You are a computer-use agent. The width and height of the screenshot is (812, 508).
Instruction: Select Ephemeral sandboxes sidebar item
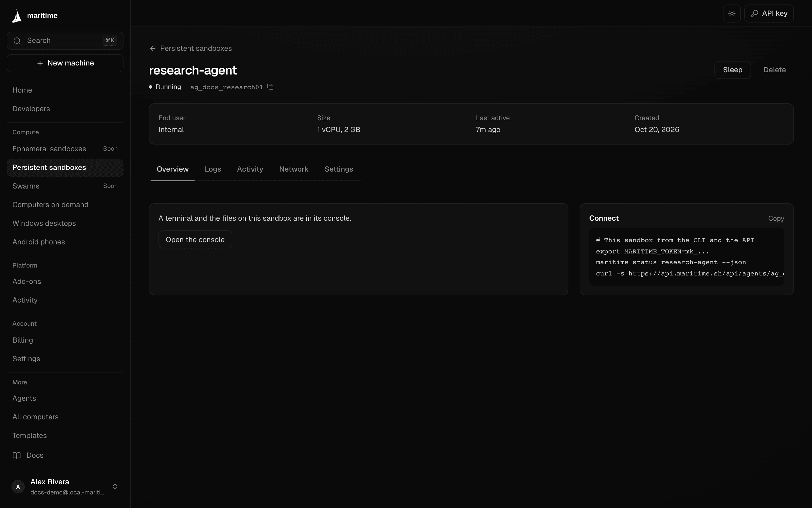(x=65, y=149)
